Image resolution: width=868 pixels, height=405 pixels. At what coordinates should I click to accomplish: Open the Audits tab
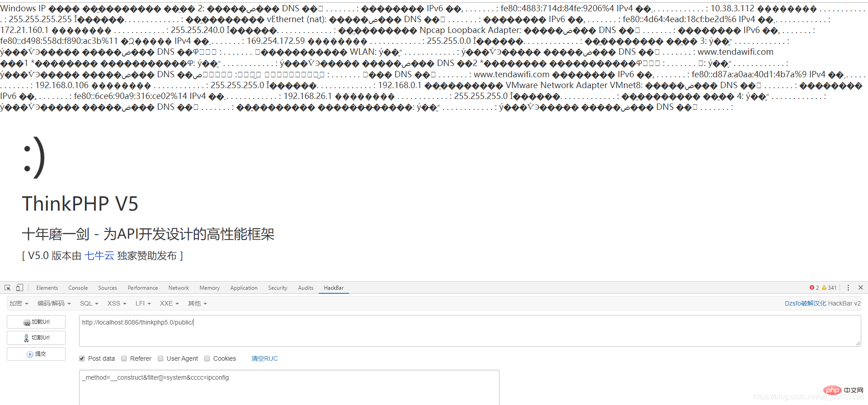[306, 288]
